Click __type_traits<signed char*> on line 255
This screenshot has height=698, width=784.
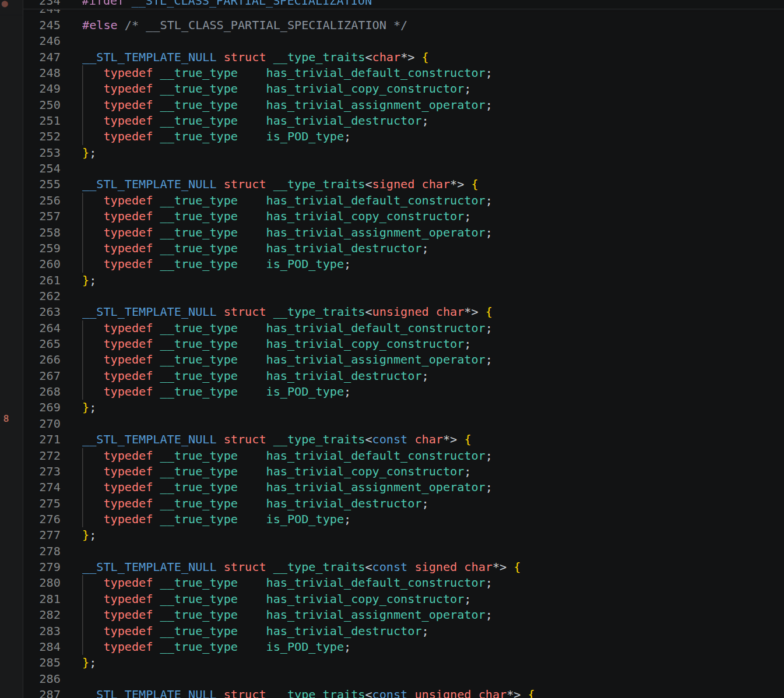click(369, 185)
